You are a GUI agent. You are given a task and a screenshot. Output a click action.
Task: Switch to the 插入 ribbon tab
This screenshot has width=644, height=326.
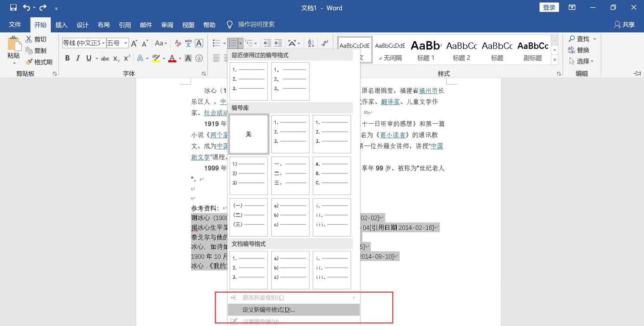61,25
